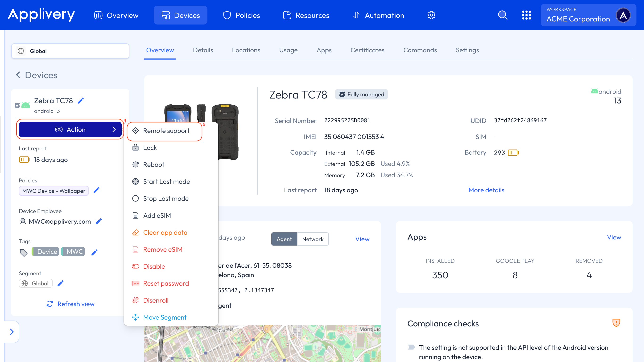Viewport: 644px width, 362px height.
Task: Select the Disable action
Action: (154, 266)
